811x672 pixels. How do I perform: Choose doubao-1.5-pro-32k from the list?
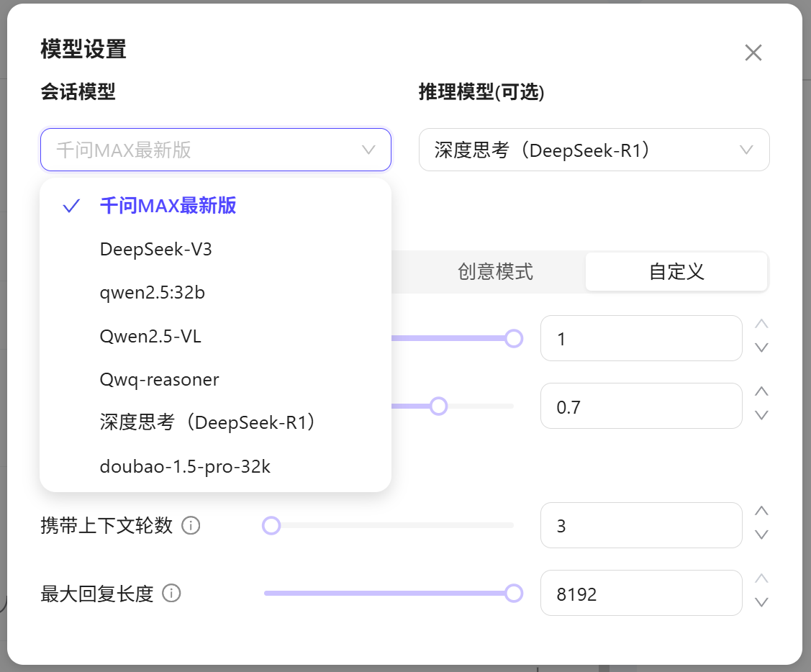pyautogui.click(x=185, y=466)
